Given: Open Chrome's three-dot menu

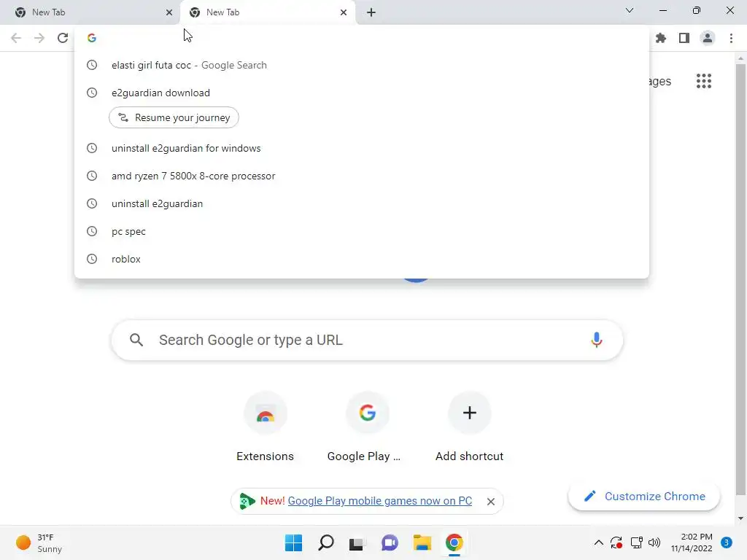Looking at the screenshot, I should (x=731, y=38).
